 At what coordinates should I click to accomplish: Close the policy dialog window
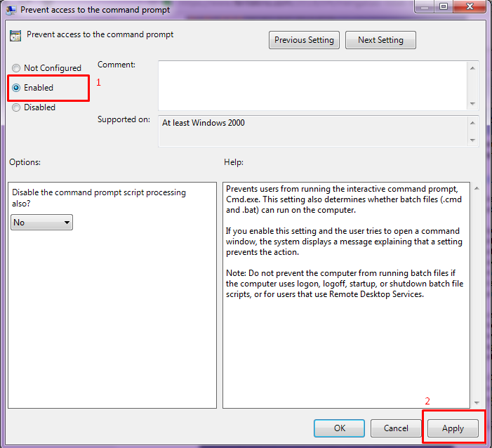(x=469, y=7)
